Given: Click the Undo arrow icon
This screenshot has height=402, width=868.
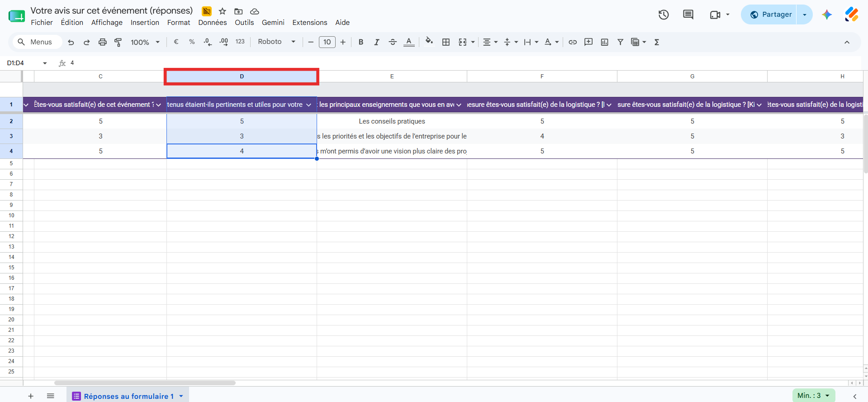Looking at the screenshot, I should 71,42.
